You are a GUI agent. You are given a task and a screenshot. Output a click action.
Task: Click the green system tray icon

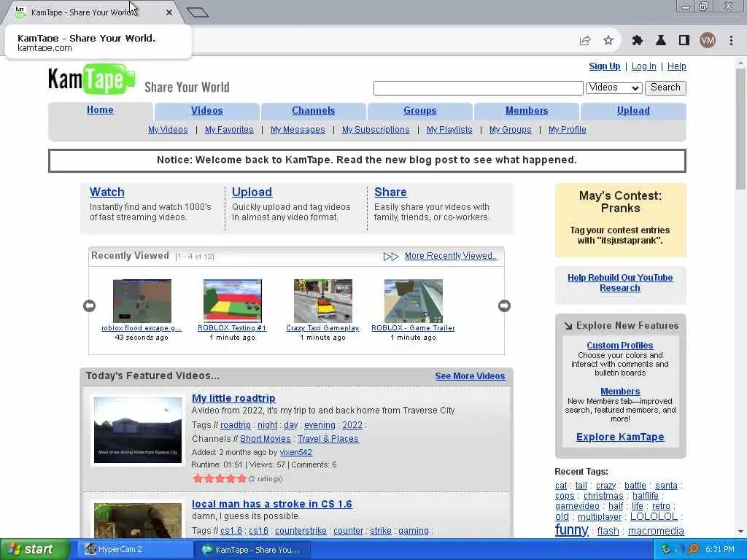tap(666, 550)
